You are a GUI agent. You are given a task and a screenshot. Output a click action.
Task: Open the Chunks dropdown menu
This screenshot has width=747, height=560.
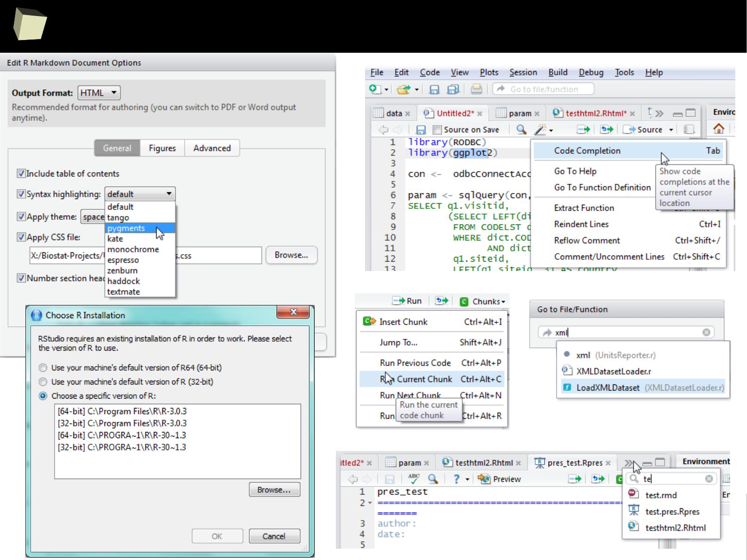[483, 301]
